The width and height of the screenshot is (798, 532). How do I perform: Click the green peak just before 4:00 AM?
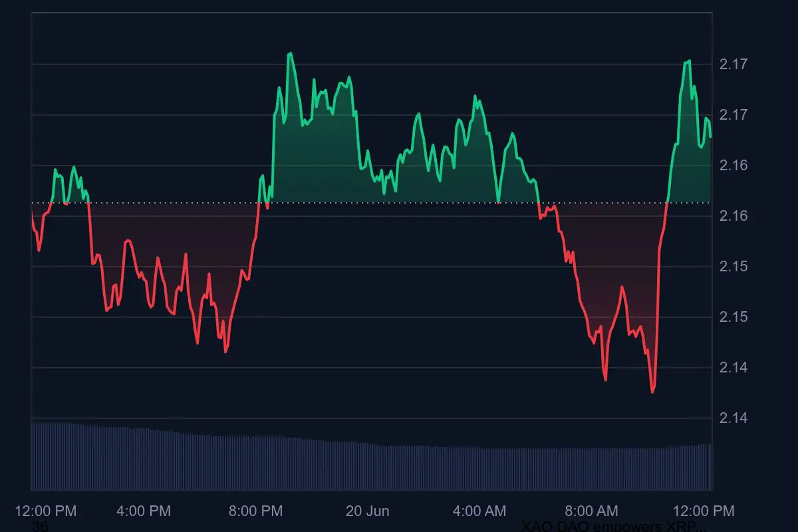(x=475, y=96)
